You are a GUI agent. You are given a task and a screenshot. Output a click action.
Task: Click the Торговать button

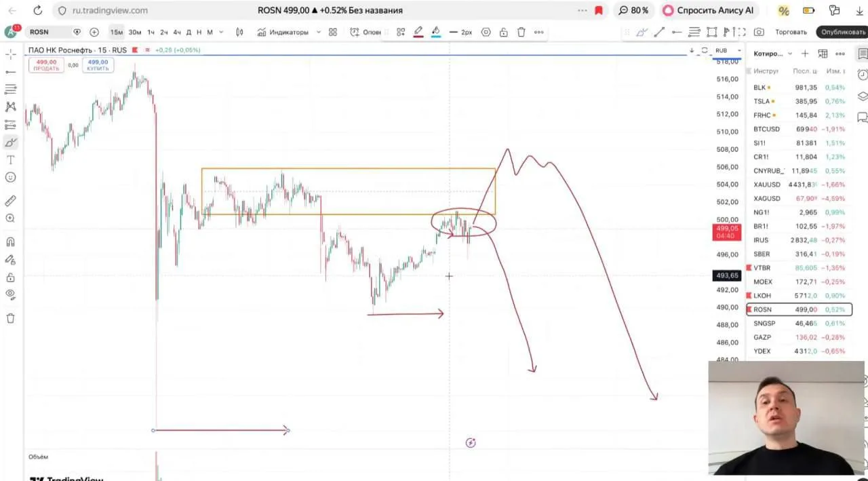click(x=791, y=32)
